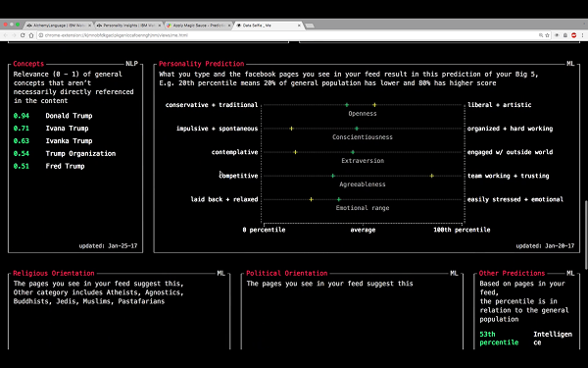The width and height of the screenshot is (588, 368).
Task: Click 'updated: Jan-20-17' in Personality panel
Action: (x=545, y=246)
